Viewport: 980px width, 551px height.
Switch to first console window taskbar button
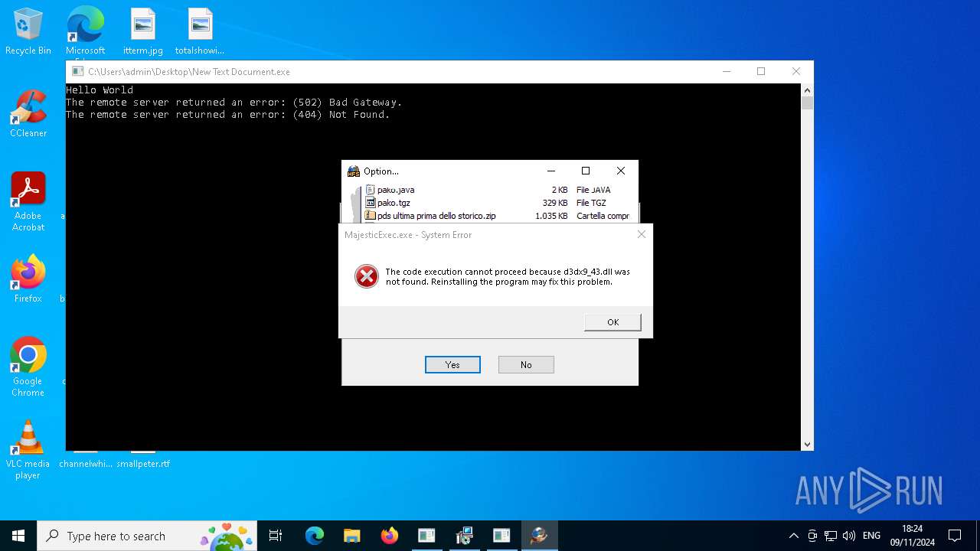pos(426,536)
